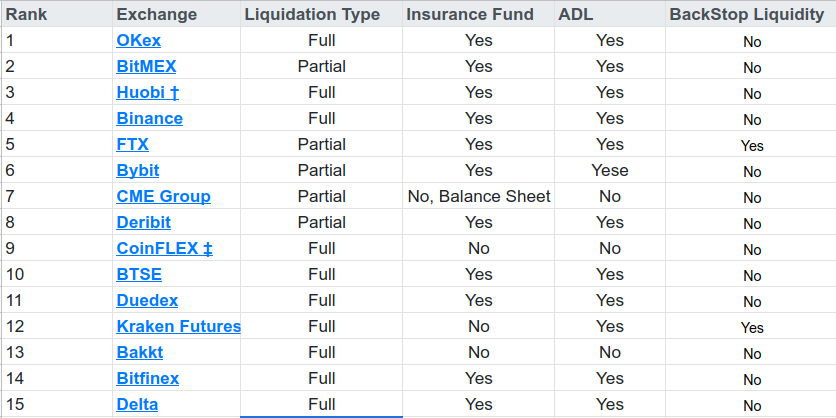Open the CME Group link
Viewport: 836px width, 418px height.
pyautogui.click(x=163, y=196)
